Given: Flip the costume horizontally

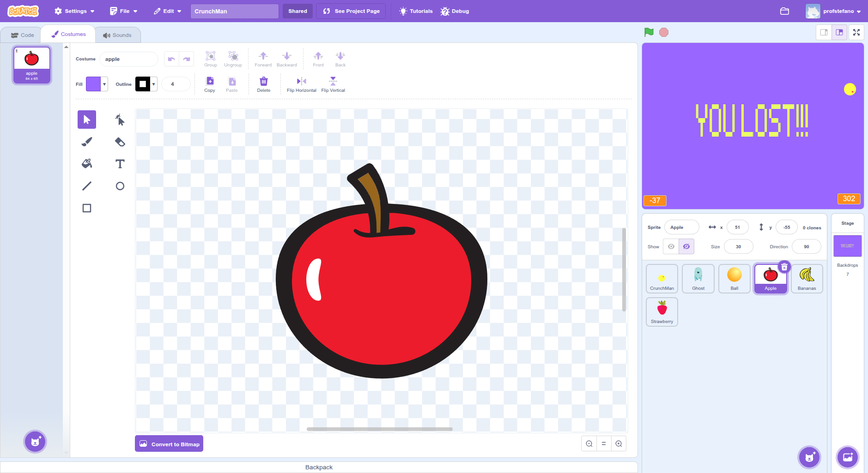Looking at the screenshot, I should point(301,84).
